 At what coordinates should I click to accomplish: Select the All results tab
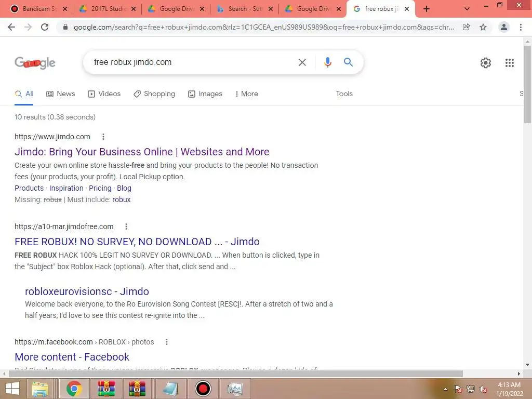pos(24,94)
